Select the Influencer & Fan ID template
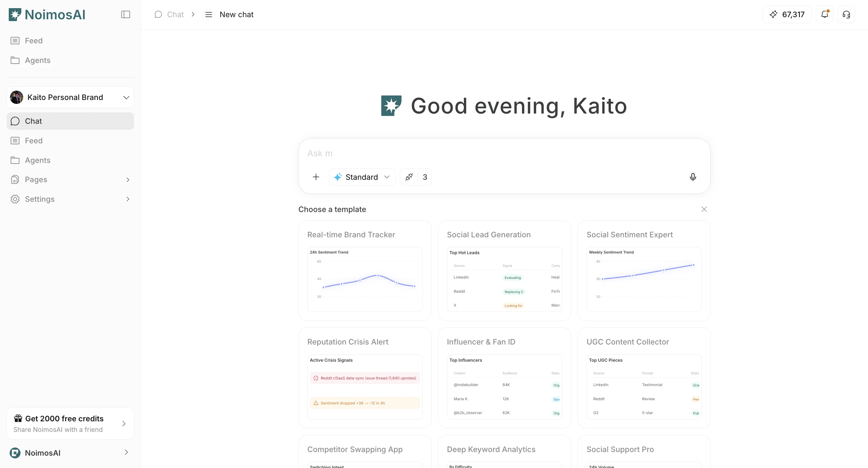This screenshot has width=868, height=468. (504, 378)
